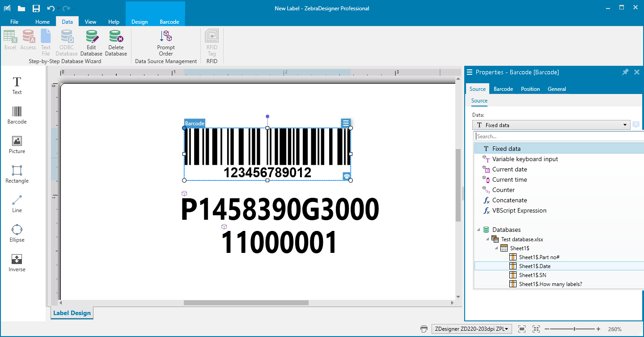Open the Position properties tab
The image size is (644, 337).
[x=530, y=89]
